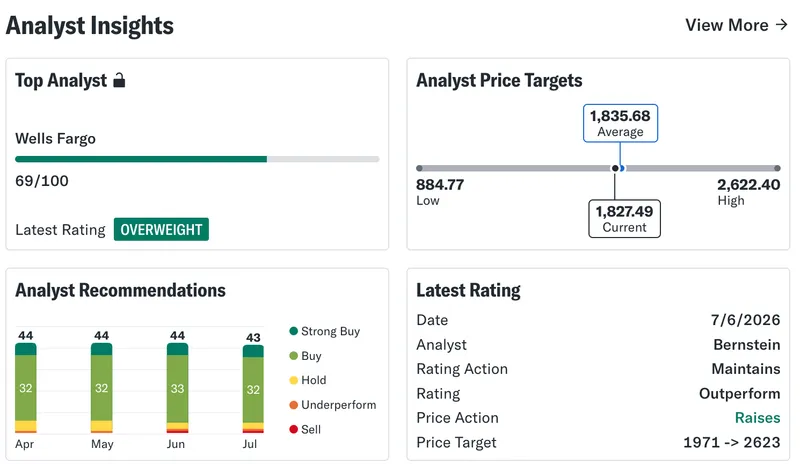
Task: Click the yellow Hold legend dot
Action: 293,380
